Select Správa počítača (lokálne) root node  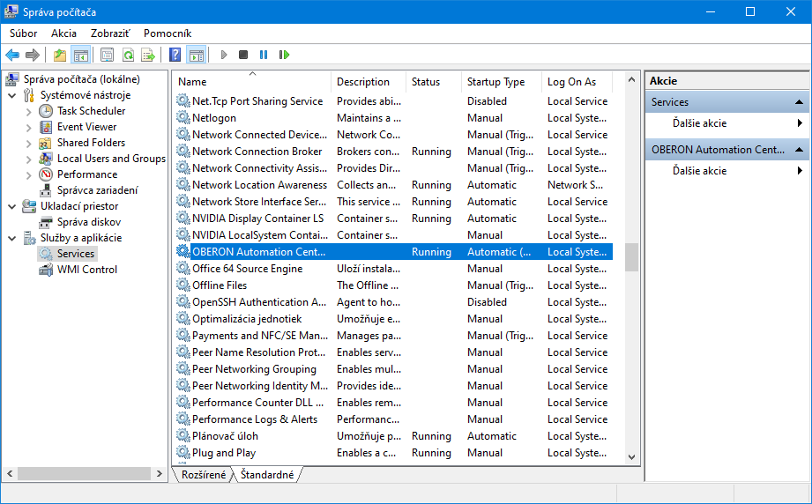coord(82,79)
